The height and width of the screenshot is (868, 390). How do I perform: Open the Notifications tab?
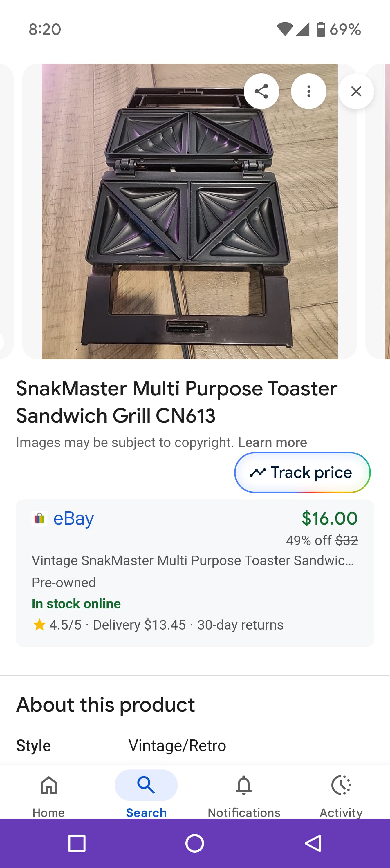point(244,794)
